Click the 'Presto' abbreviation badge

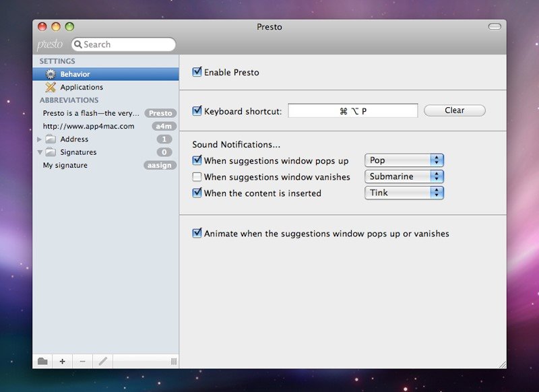(160, 113)
